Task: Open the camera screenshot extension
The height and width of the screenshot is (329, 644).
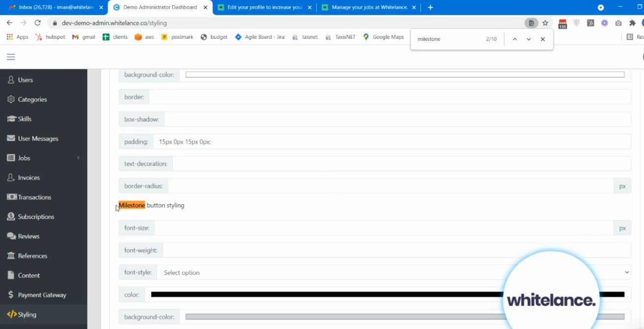Action: (x=618, y=23)
